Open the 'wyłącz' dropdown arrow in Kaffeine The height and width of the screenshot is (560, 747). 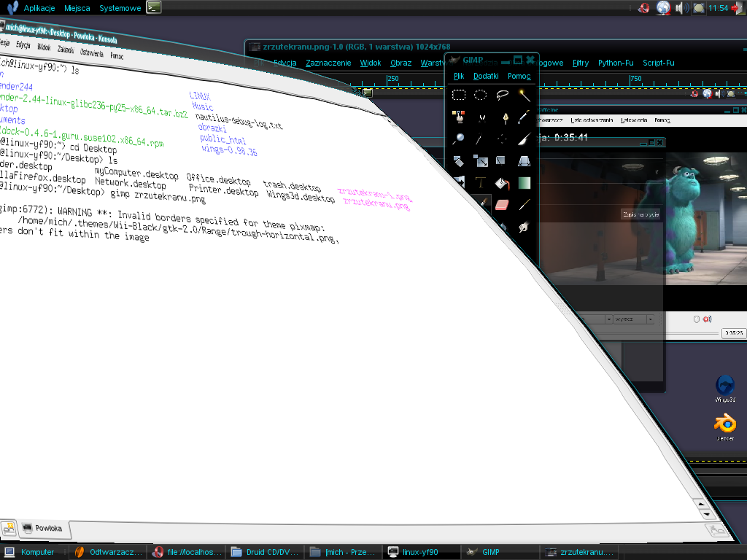(x=650, y=319)
